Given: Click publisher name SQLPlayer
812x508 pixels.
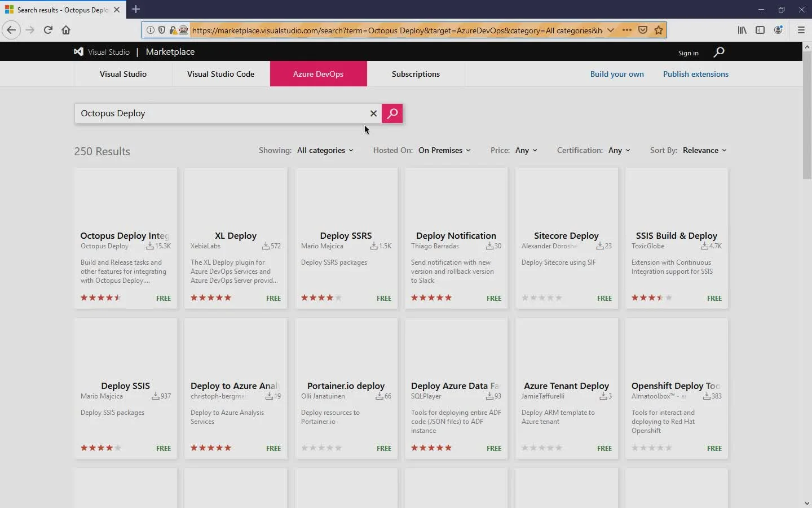Looking at the screenshot, I should [426, 396].
